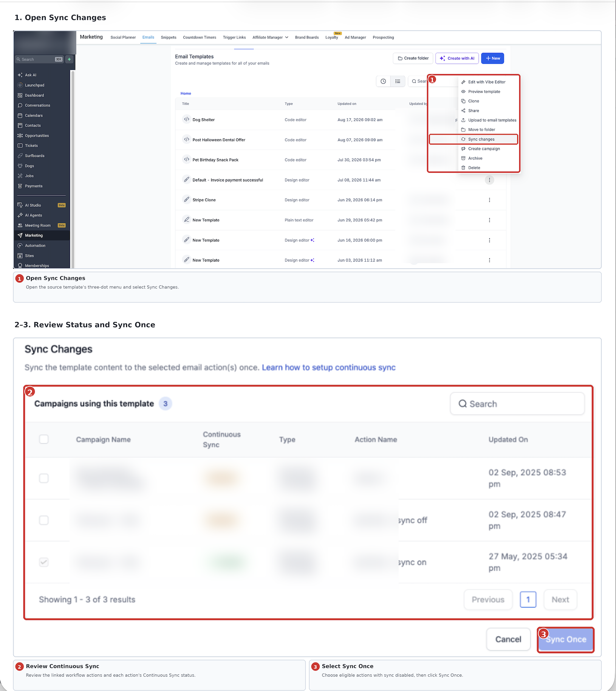Open Tickets in the sidebar
The height and width of the screenshot is (691, 616).
coord(42,146)
